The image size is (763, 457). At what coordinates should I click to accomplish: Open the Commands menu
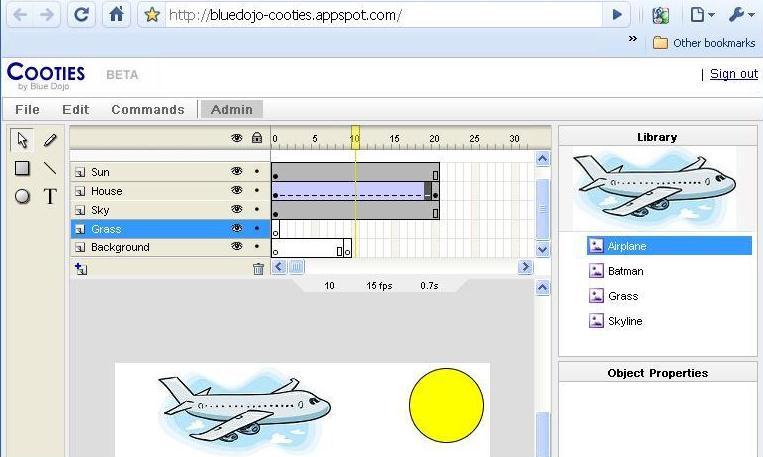click(148, 110)
